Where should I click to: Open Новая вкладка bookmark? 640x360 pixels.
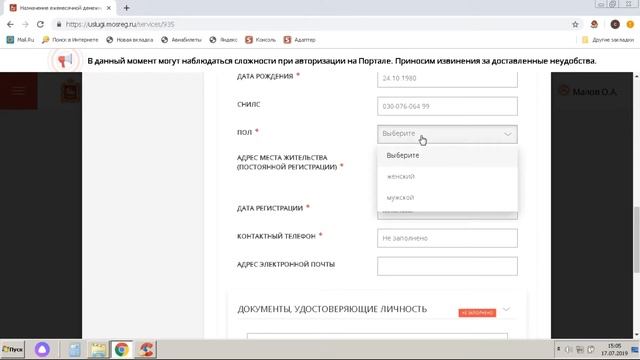(130, 40)
